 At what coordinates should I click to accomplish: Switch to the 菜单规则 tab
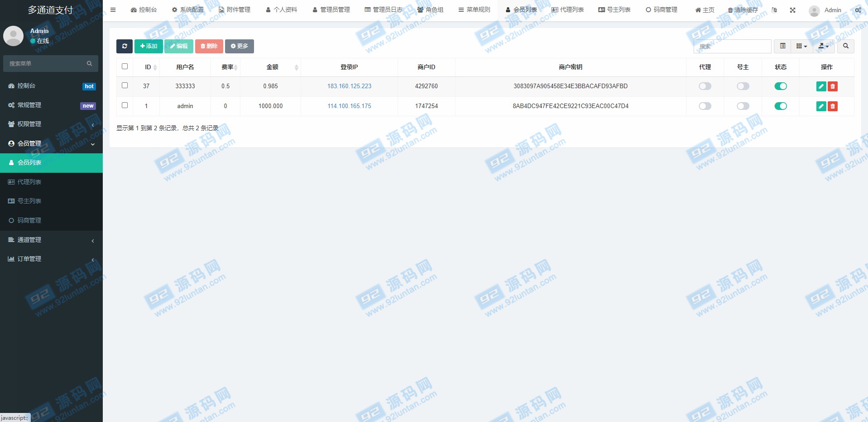click(x=474, y=10)
